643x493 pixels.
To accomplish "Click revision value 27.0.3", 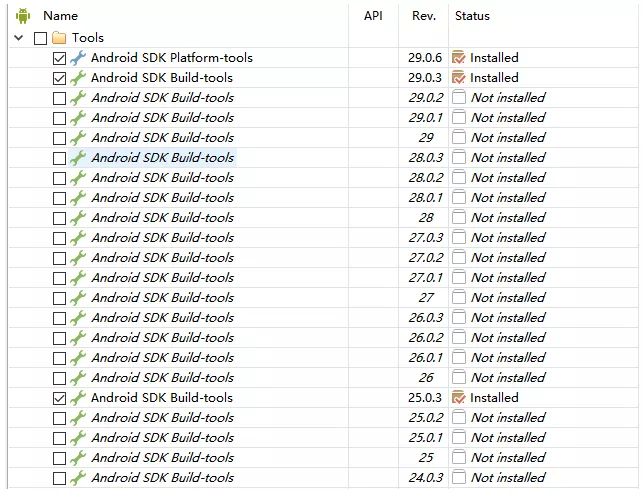I will tap(426, 238).
